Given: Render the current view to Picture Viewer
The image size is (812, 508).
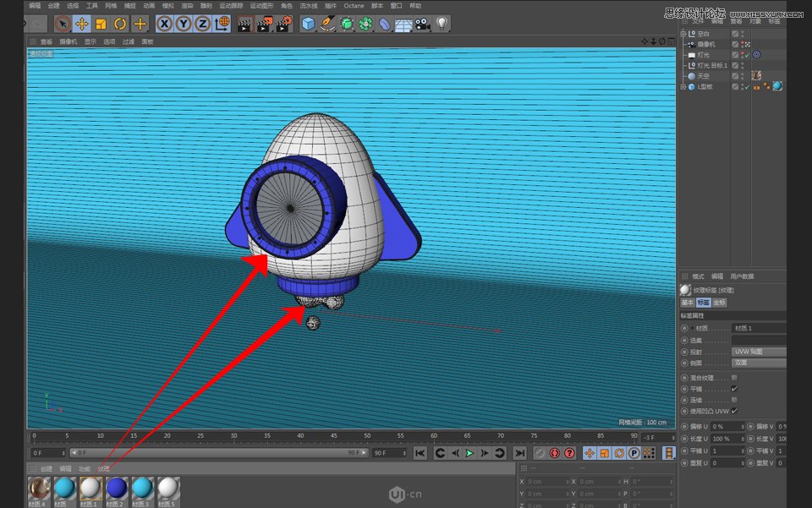Looking at the screenshot, I should [x=264, y=24].
